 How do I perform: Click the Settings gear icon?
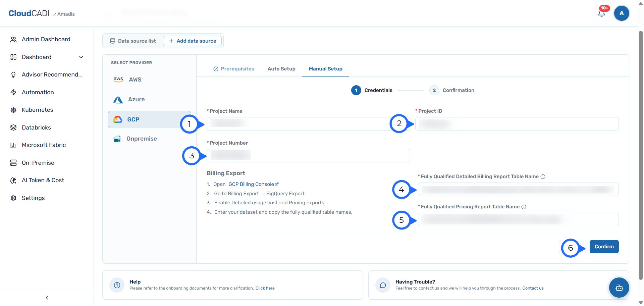coord(13,198)
